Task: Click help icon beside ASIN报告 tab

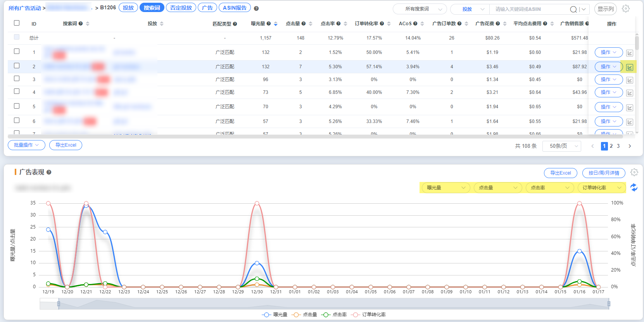Action: 256,8
